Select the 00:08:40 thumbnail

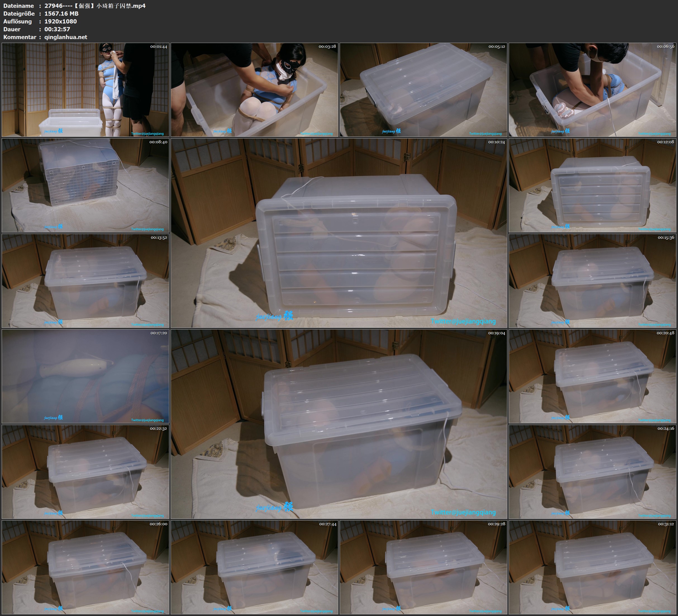[x=85, y=185]
